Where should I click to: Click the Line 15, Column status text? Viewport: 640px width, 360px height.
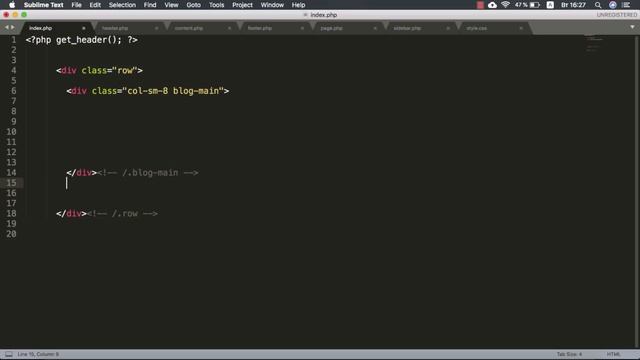pos(38,354)
